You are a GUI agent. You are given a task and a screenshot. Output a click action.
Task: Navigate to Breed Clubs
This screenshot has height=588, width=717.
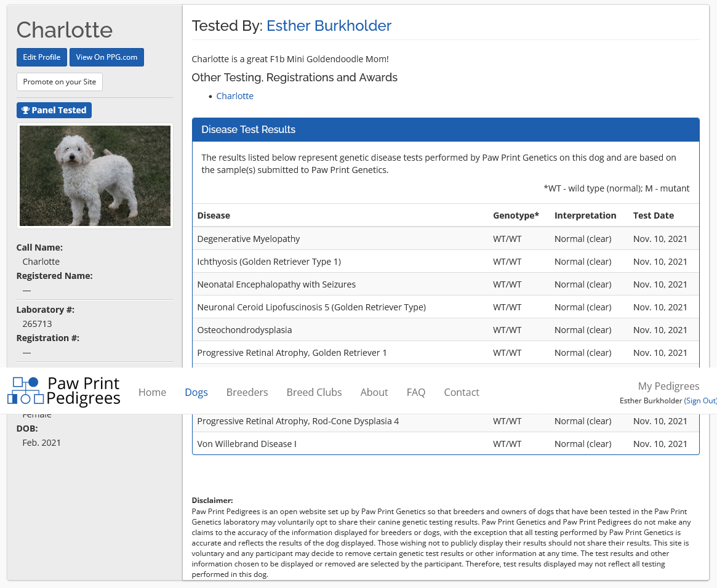[x=314, y=392]
